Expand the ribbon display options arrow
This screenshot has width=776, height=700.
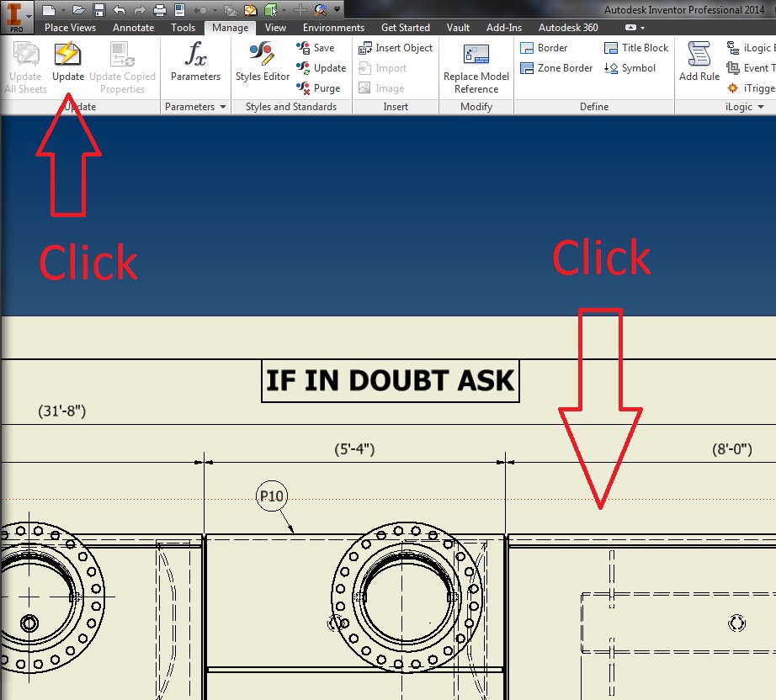pyautogui.click(x=642, y=29)
